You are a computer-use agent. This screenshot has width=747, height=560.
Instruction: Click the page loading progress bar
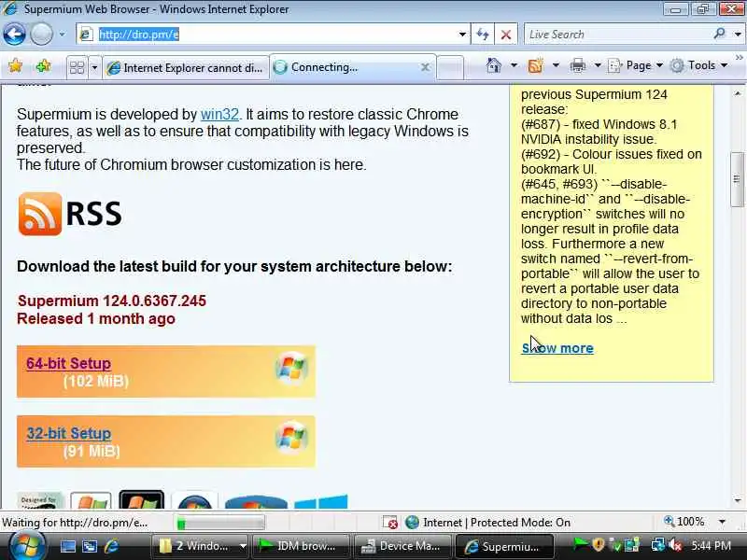tap(219, 523)
